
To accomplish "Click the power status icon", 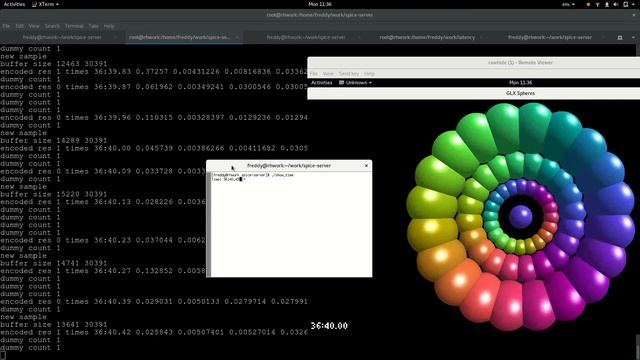I will [x=625, y=4].
